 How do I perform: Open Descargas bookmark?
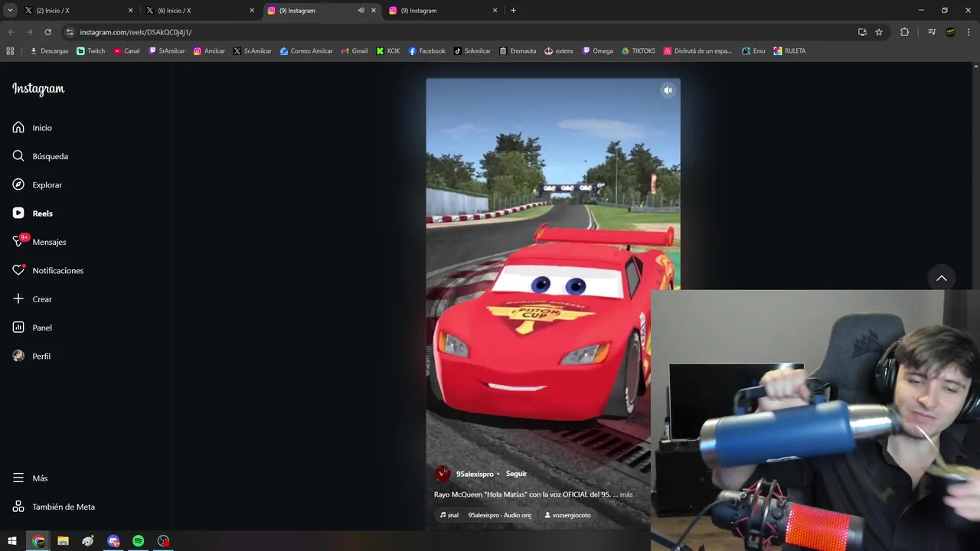coord(49,51)
